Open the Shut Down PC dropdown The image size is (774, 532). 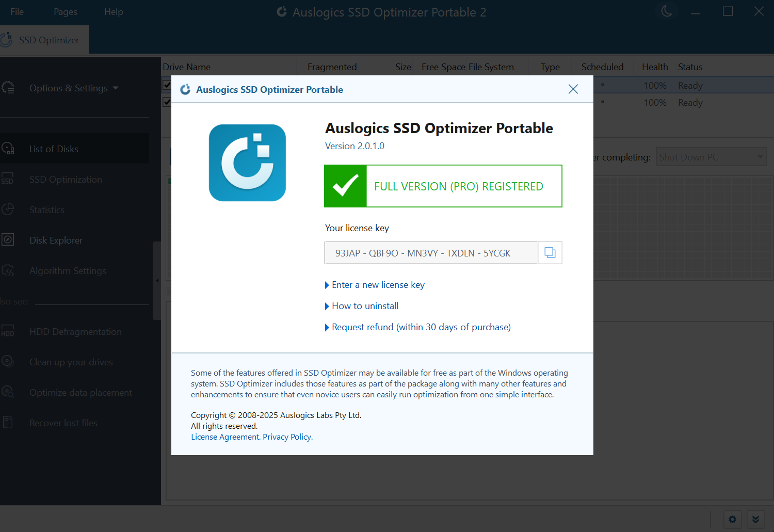point(711,157)
